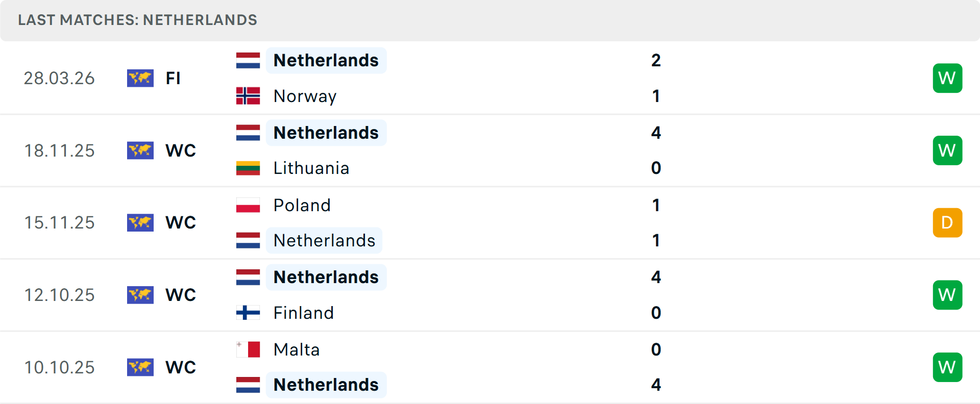Open the Netherlands team link versus Lithuania
The image size is (980, 404).
pos(326,133)
